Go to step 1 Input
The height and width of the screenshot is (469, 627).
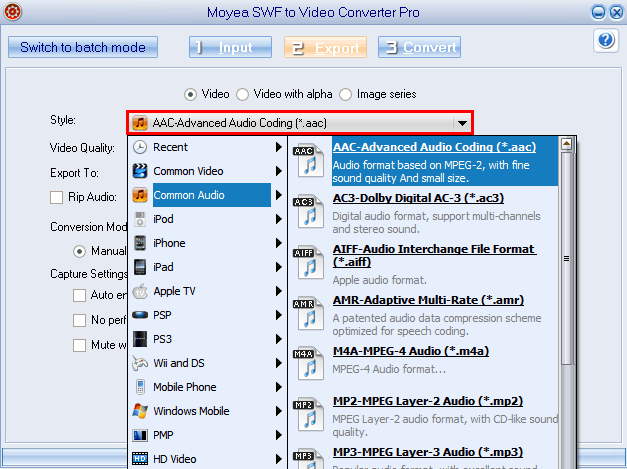click(230, 47)
